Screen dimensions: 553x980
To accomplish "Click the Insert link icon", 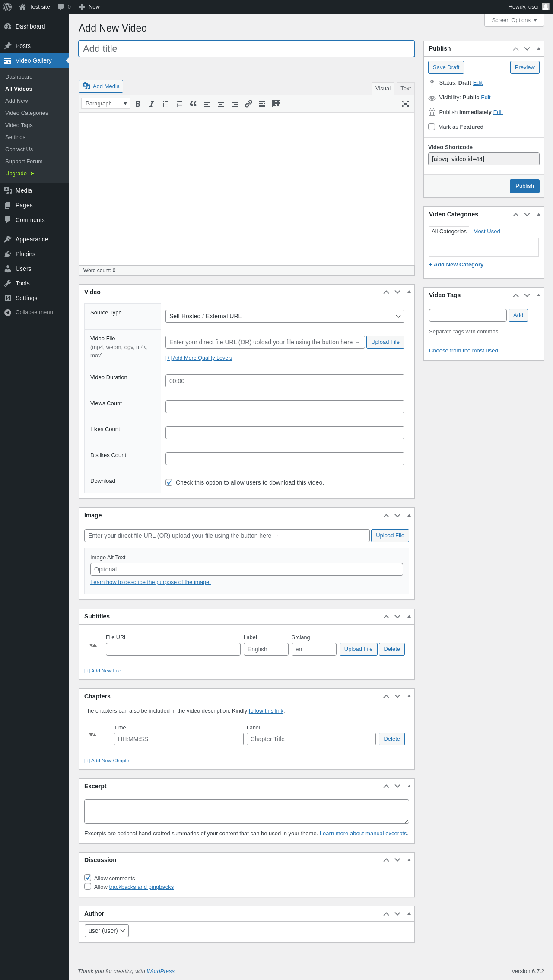I will click(x=248, y=104).
